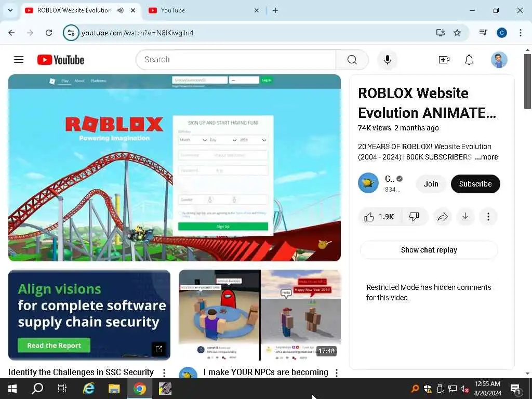Open Identify the Challenges in SSC Security
532x399 pixels.
point(81,373)
